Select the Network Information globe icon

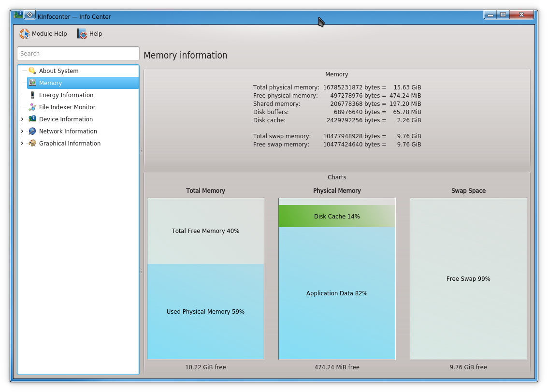[x=32, y=131]
